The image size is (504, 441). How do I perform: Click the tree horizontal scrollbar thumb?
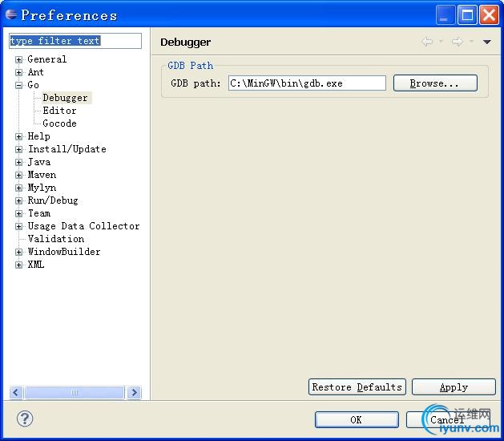75,392
